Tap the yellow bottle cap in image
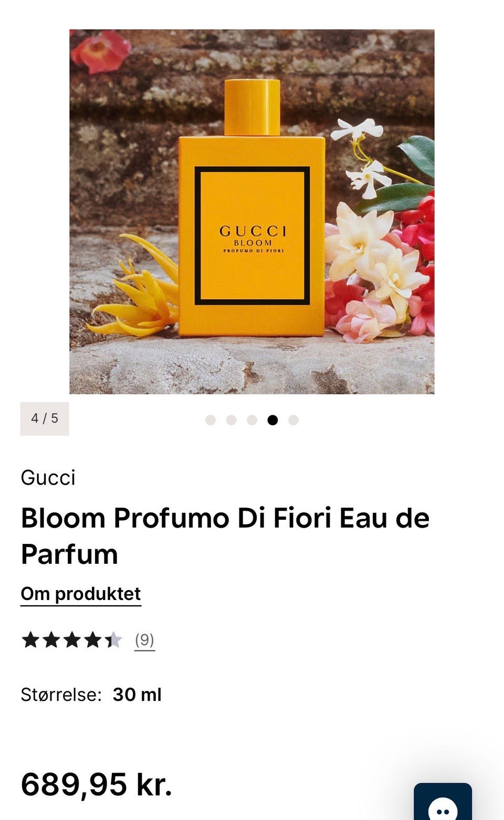 (252, 107)
